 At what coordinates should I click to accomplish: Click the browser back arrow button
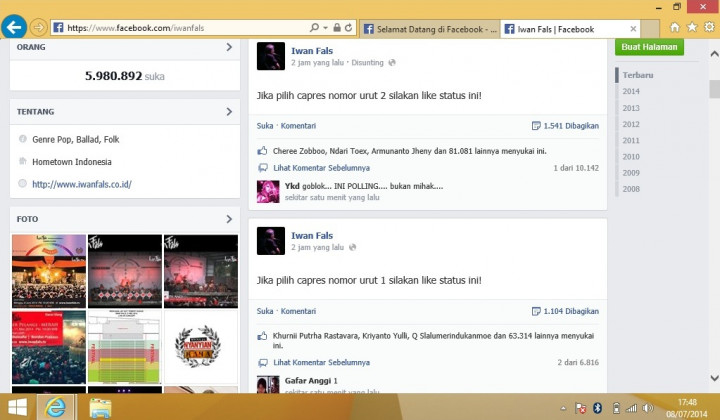[14, 27]
